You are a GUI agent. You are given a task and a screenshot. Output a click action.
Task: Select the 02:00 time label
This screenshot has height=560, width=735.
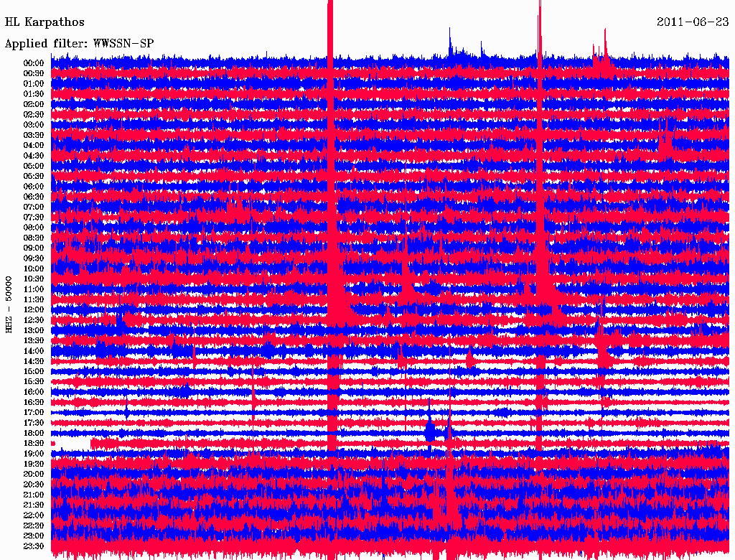click(x=34, y=104)
